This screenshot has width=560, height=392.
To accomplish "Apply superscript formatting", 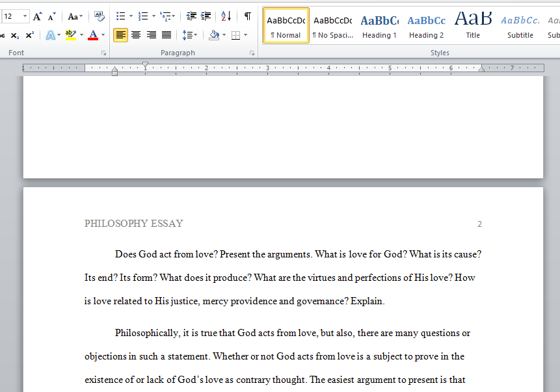I will click(30, 35).
